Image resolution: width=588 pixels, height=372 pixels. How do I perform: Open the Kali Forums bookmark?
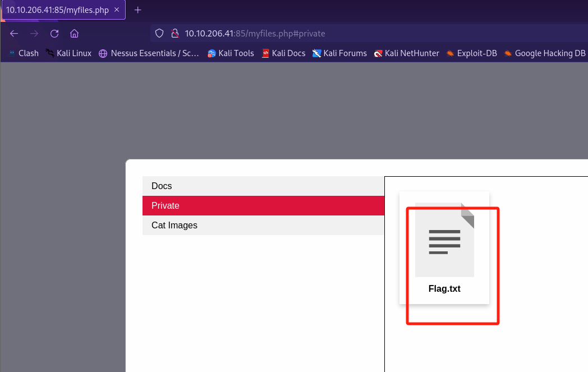tap(339, 53)
